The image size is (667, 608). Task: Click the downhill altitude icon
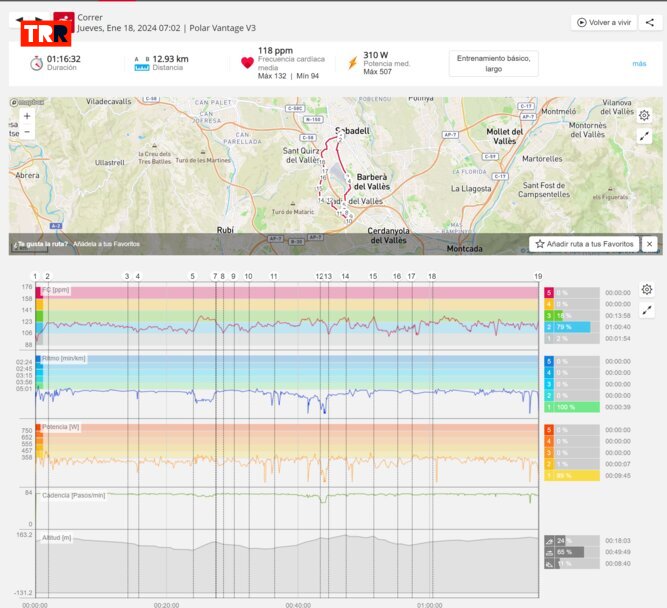(x=549, y=564)
